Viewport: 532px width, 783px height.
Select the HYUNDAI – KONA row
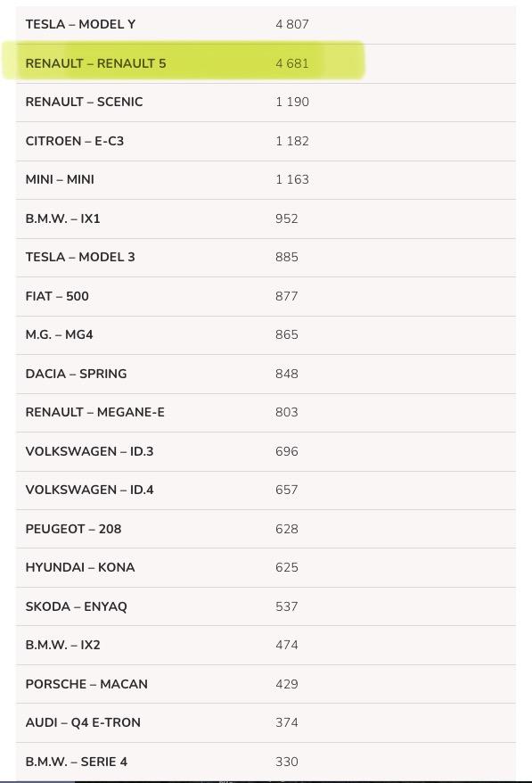tap(266, 567)
